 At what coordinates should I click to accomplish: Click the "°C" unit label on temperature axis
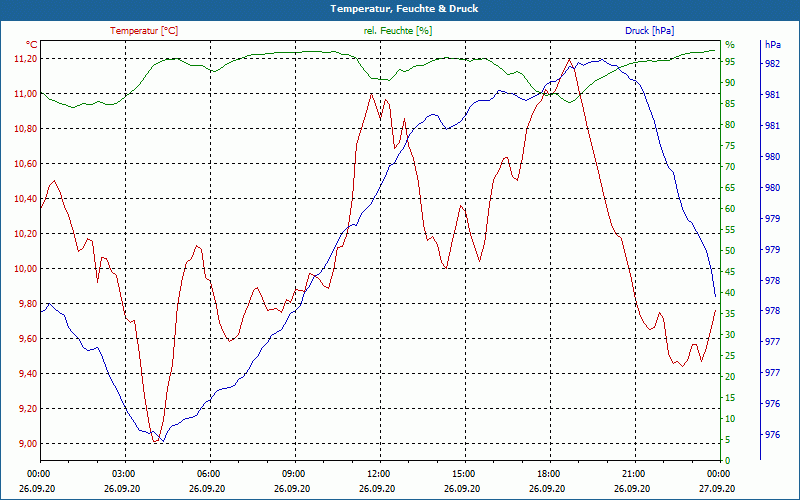point(32,44)
